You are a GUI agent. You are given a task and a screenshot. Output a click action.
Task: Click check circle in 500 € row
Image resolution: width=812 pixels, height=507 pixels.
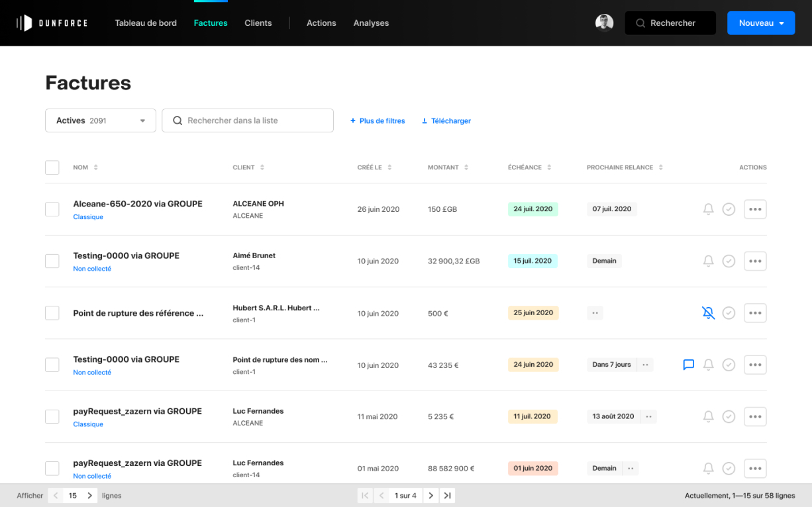[729, 313]
